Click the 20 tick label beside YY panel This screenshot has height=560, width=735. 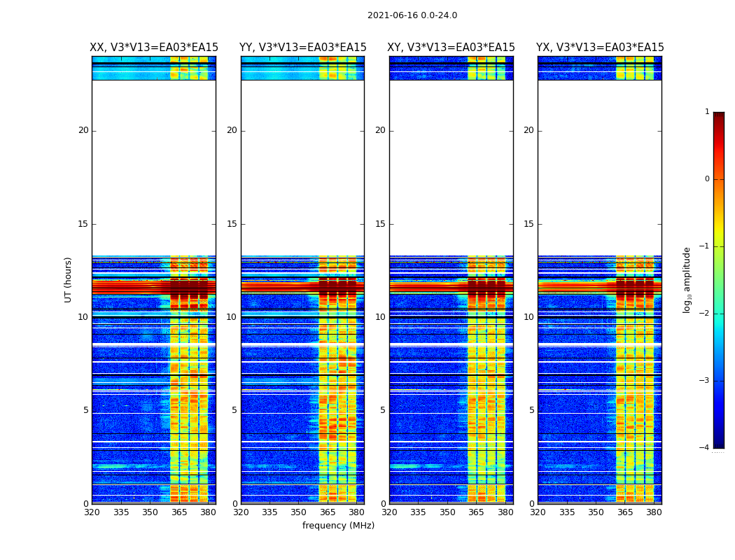point(231,130)
